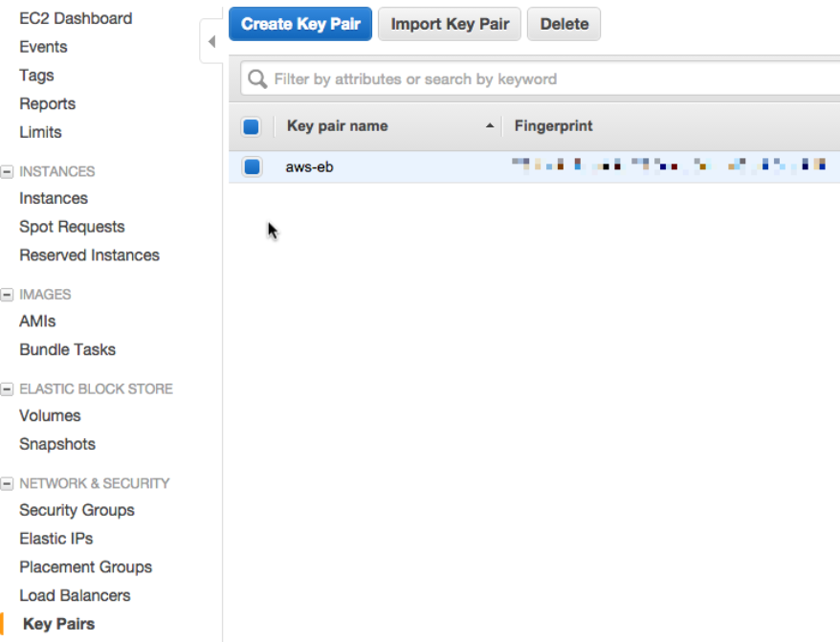Collapse the sidebar using the arrow handle
This screenshot has height=642, width=840.
pos(211,42)
